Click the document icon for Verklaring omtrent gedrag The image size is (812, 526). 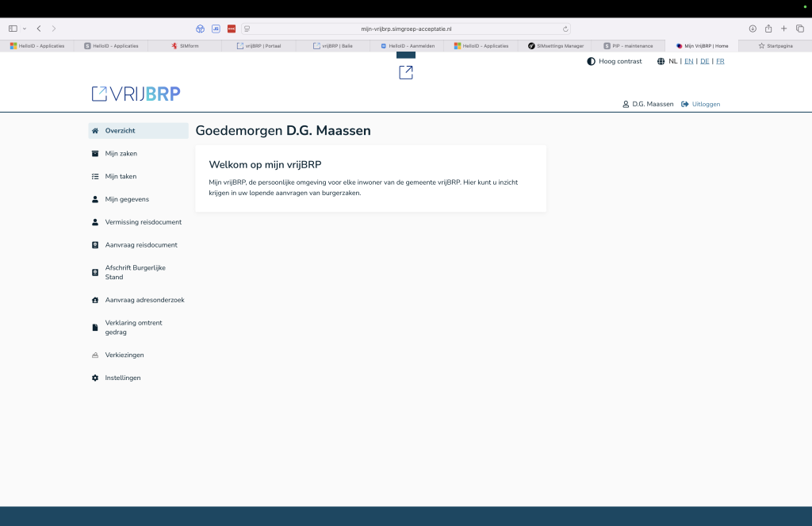click(95, 328)
